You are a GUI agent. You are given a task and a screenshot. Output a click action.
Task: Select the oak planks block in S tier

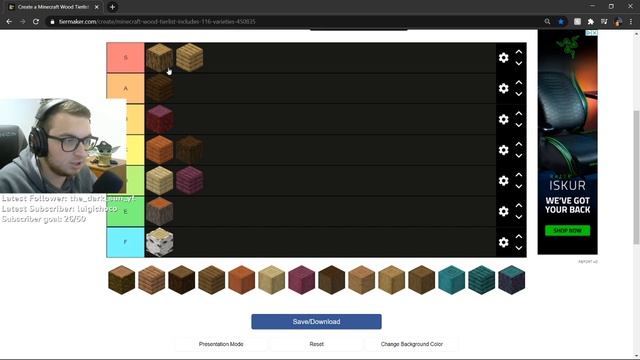click(x=190, y=58)
